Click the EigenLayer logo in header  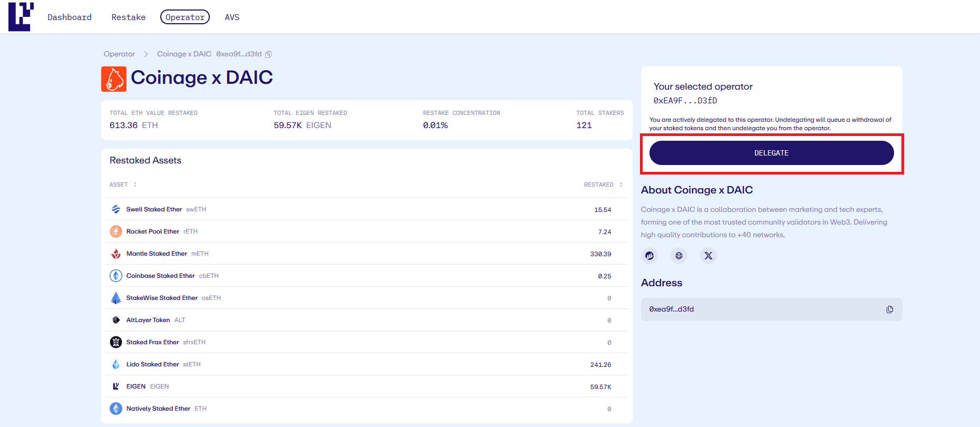(x=21, y=17)
